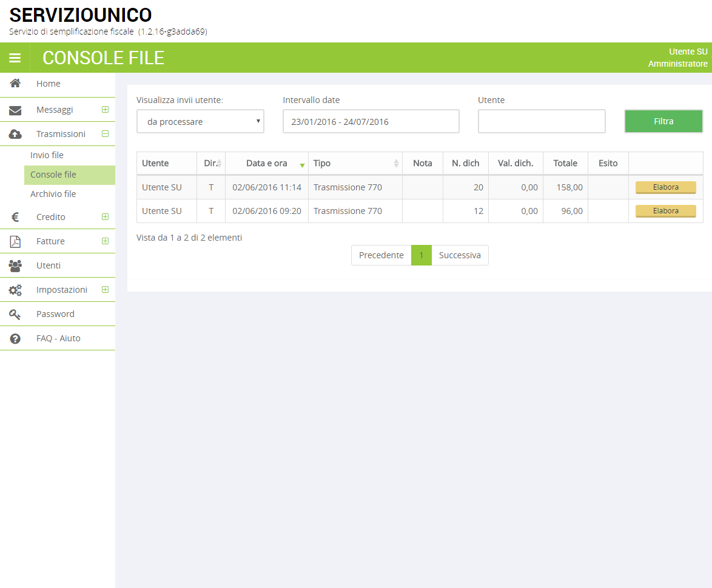Click the total value '96,00'
Image resolution: width=712 pixels, height=588 pixels.
[572, 211]
